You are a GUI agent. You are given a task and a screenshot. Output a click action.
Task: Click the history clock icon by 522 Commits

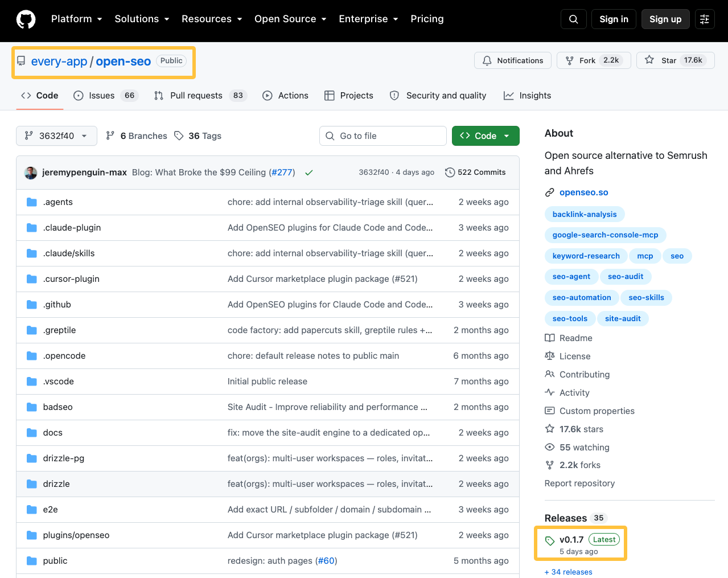click(450, 173)
